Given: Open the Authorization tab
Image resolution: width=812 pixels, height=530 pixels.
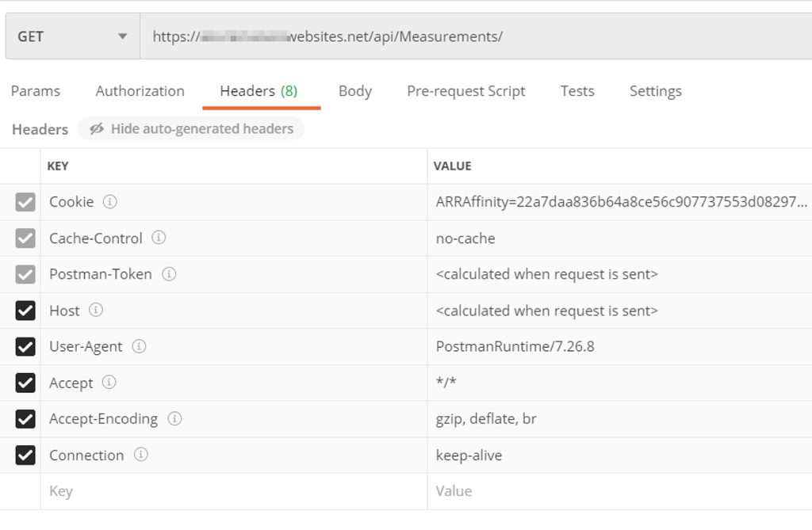Looking at the screenshot, I should coord(140,91).
